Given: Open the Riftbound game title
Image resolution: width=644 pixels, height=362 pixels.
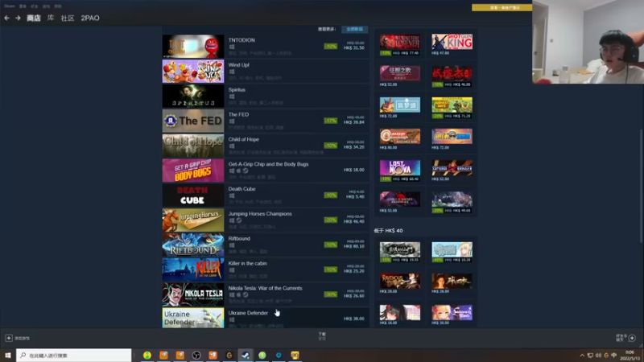Looking at the screenshot, I should click(239, 238).
